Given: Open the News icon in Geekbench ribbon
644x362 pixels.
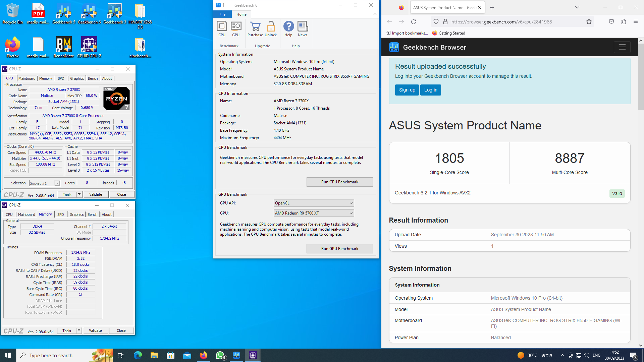Looking at the screenshot, I should [x=303, y=29].
